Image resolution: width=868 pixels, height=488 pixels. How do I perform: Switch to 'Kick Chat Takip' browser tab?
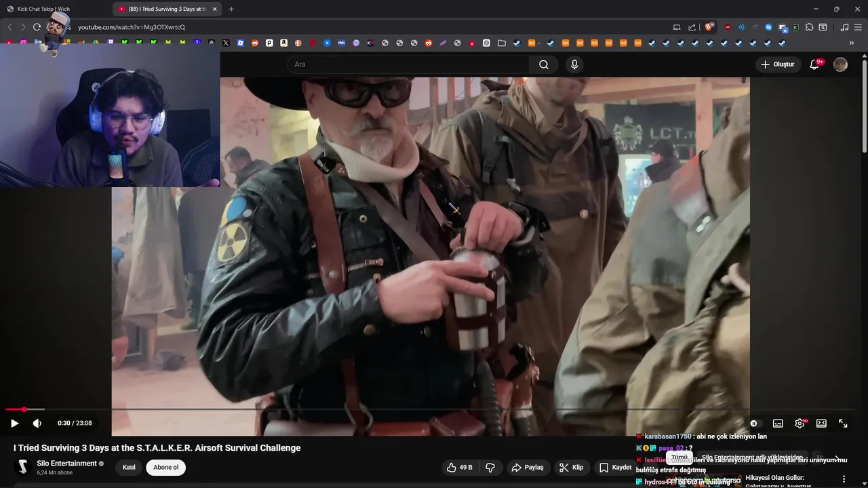[x=56, y=9]
